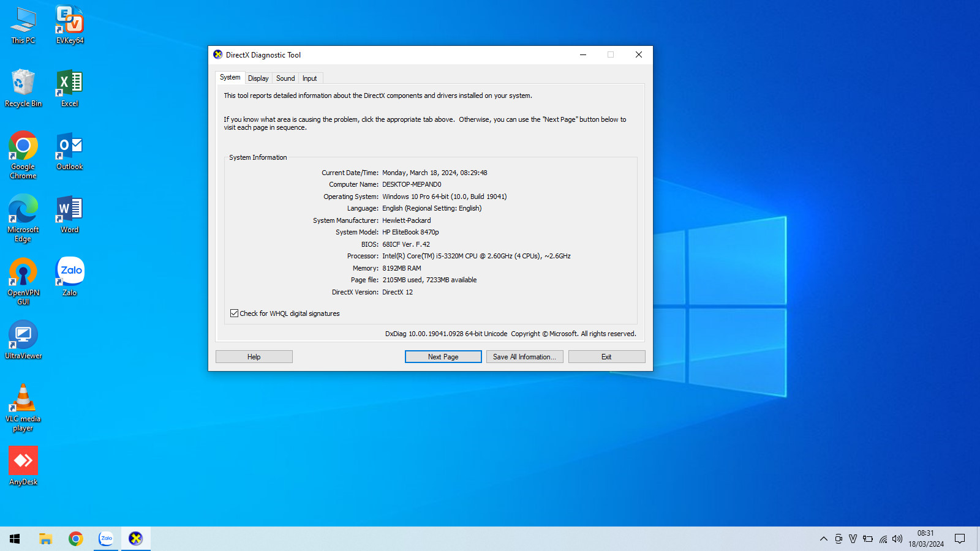Click the System Information group heading

pos(258,157)
